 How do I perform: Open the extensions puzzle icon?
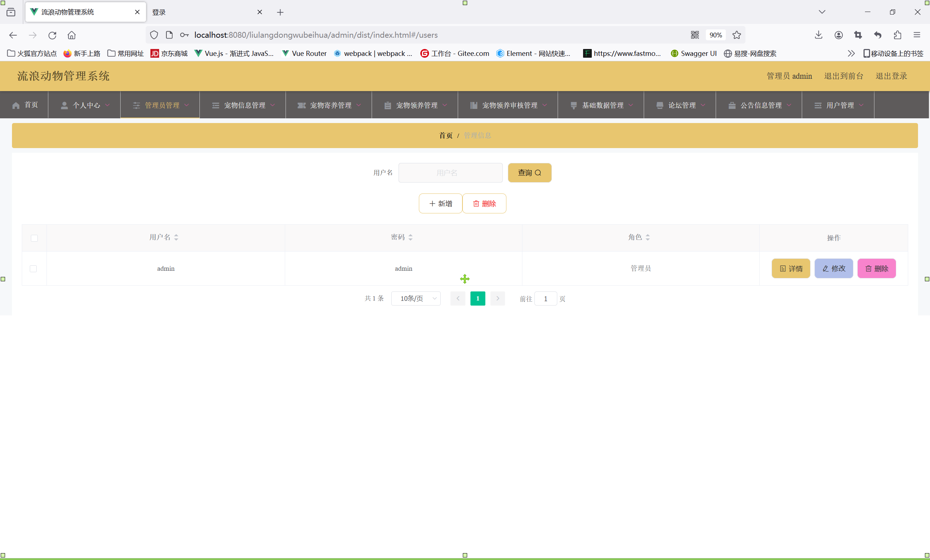(x=897, y=35)
